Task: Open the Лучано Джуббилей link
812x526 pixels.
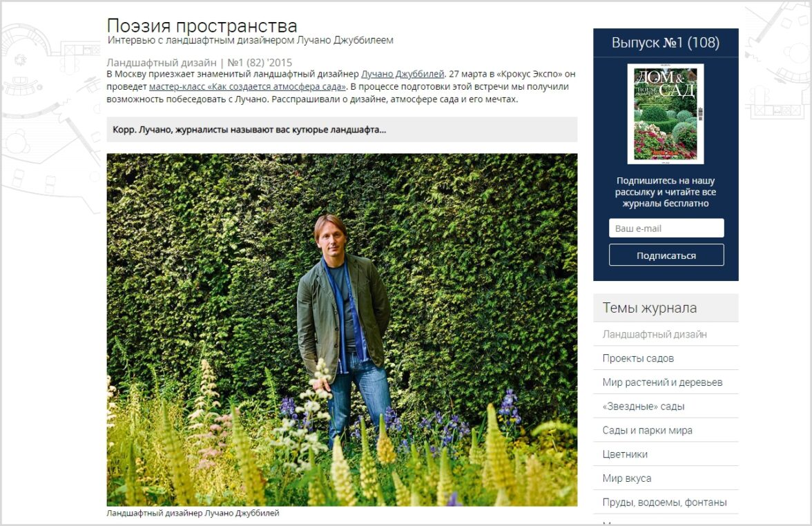Action: pos(403,74)
